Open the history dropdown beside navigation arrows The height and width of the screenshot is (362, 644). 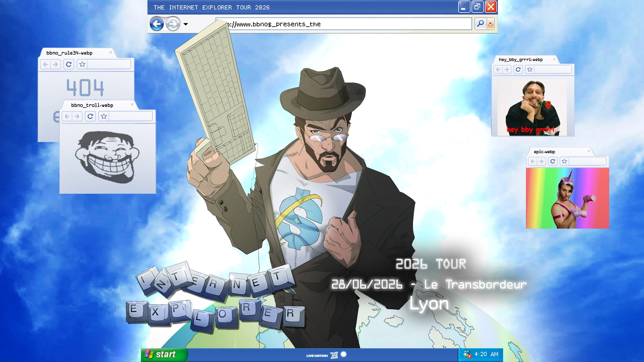point(185,24)
